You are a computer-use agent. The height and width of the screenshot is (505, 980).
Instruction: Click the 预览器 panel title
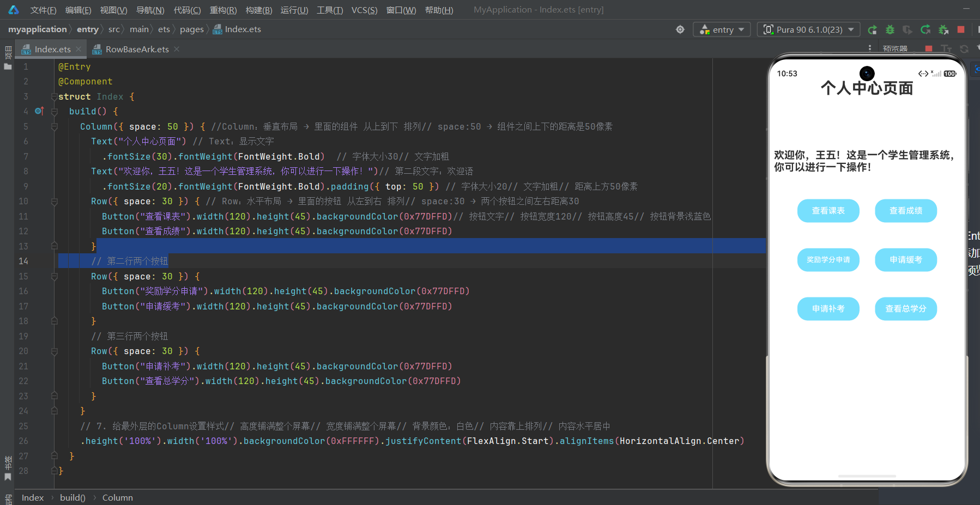tap(895, 48)
